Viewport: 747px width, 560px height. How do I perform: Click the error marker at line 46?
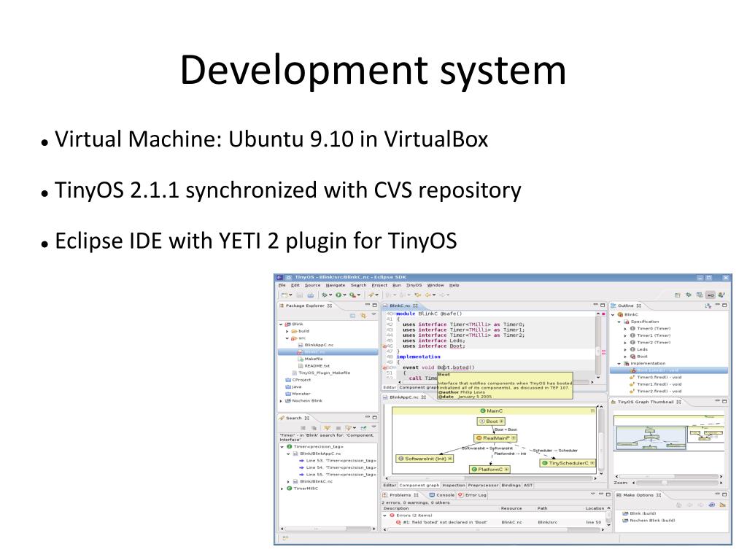385,346
